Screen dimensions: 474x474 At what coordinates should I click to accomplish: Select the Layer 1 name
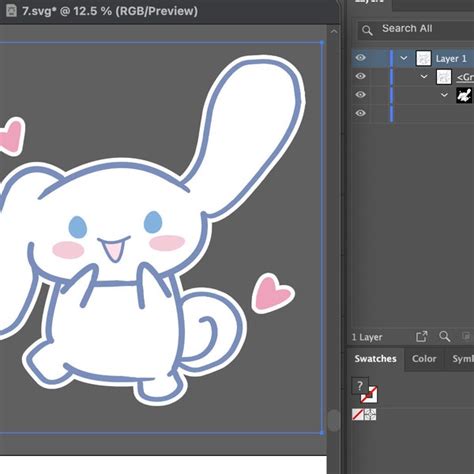point(451,59)
